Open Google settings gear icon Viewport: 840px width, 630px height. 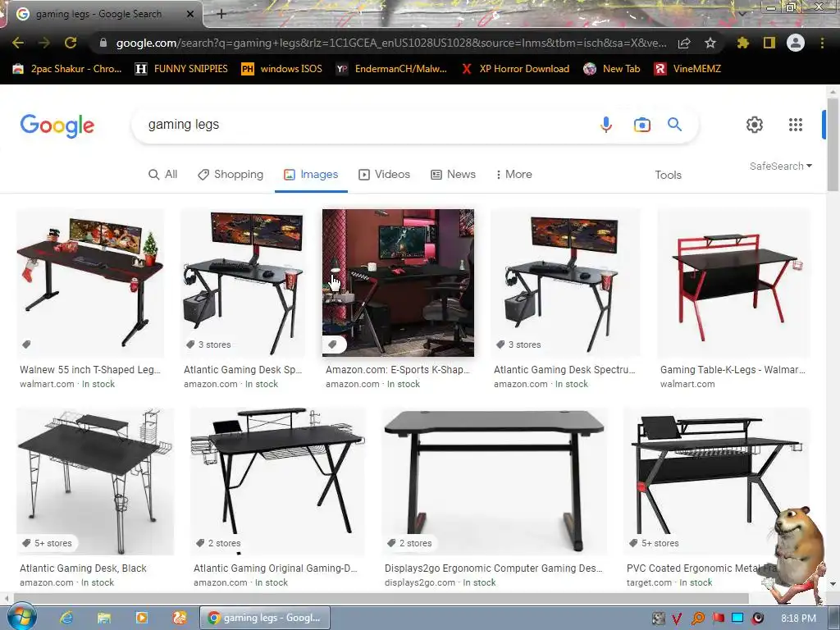755,125
